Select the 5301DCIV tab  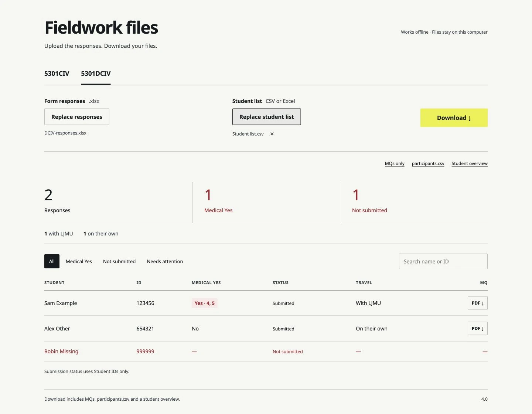pyautogui.click(x=96, y=74)
